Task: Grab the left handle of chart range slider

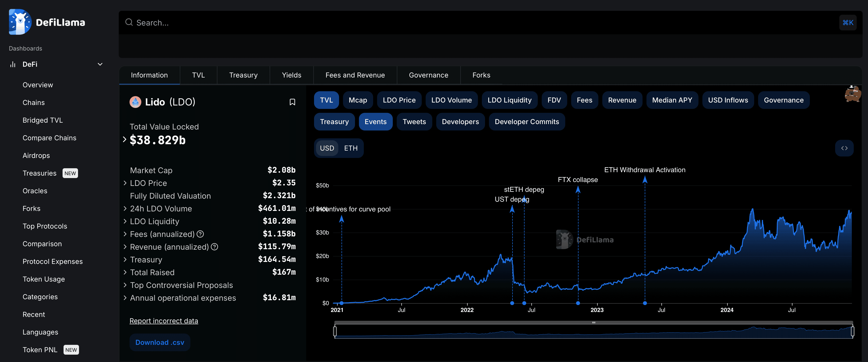Action: pyautogui.click(x=335, y=331)
